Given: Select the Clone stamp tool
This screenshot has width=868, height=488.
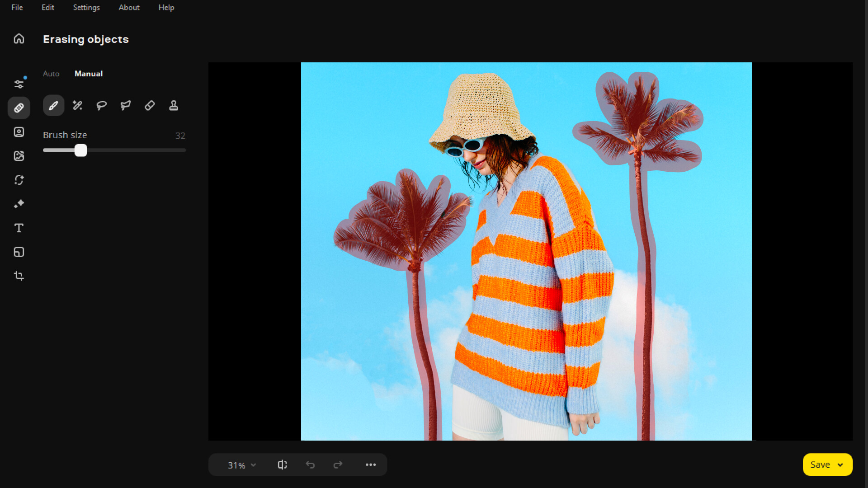Looking at the screenshot, I should click(174, 105).
